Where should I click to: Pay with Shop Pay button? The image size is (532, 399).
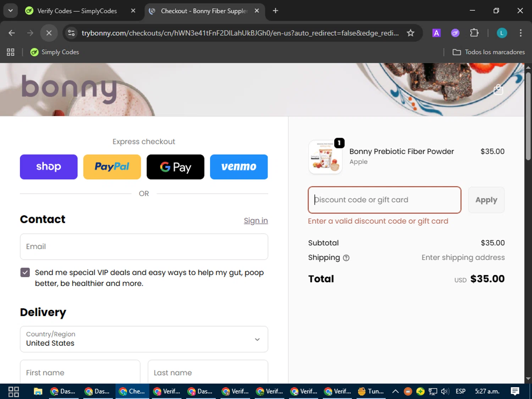(49, 167)
